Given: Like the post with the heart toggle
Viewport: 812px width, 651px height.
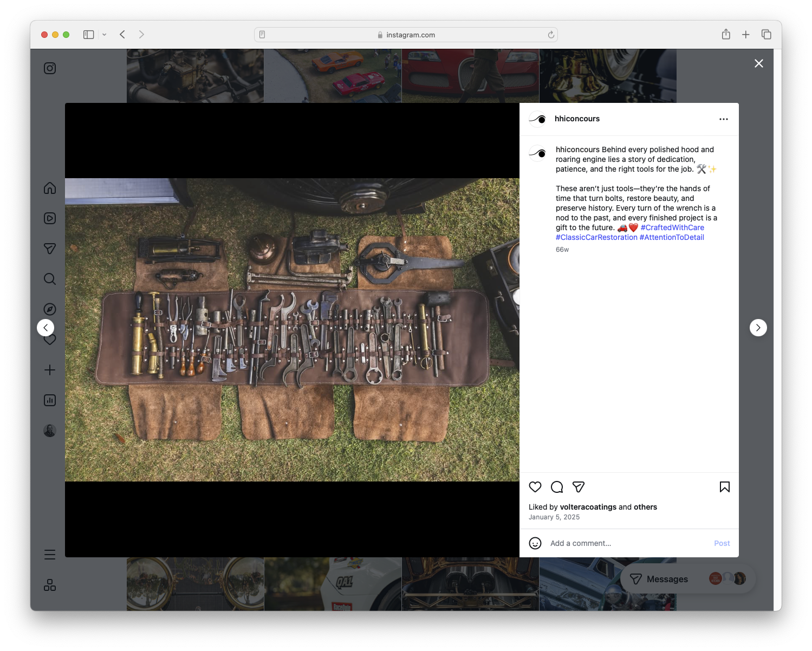Looking at the screenshot, I should click(x=535, y=487).
